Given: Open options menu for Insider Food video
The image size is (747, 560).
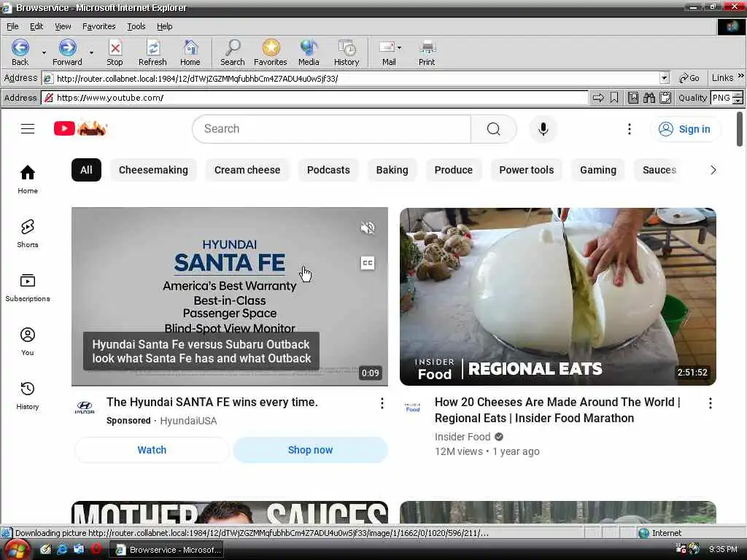Looking at the screenshot, I should point(711,403).
